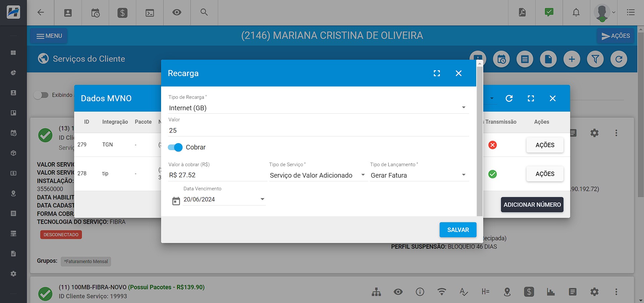Toggle fullscreen on Dados MVNO window
Image resolution: width=644 pixels, height=303 pixels.
click(x=531, y=98)
